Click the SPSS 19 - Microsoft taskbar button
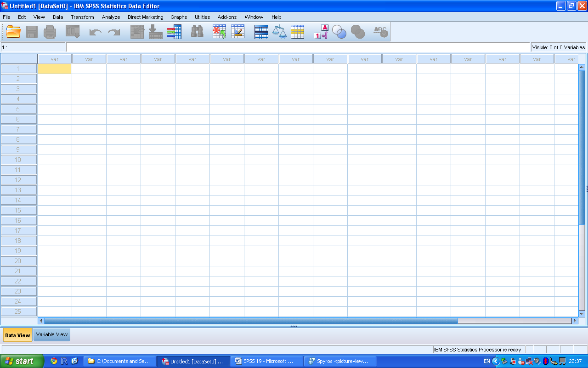 point(266,361)
